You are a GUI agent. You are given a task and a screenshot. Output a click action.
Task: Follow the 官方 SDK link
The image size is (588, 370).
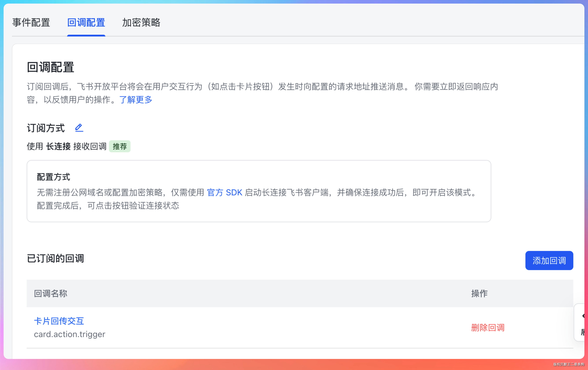224,192
